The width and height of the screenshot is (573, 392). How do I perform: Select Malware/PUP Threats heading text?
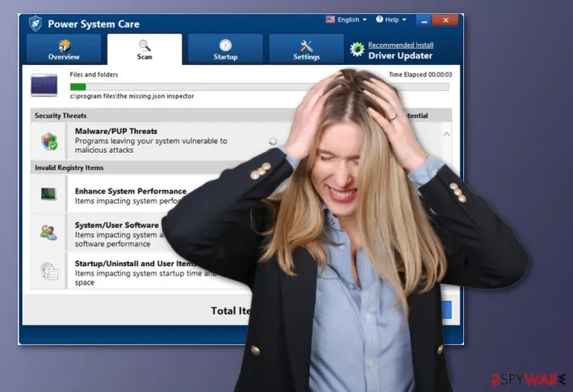(x=116, y=131)
